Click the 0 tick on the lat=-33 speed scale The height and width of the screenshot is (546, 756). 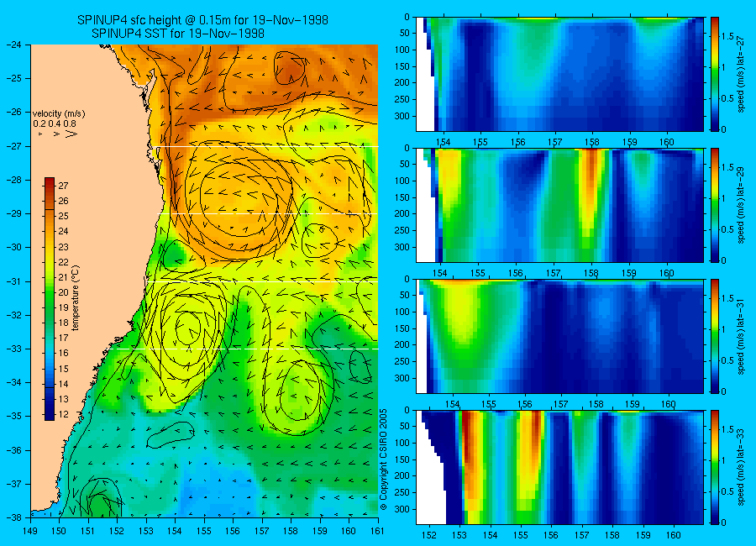click(x=724, y=522)
